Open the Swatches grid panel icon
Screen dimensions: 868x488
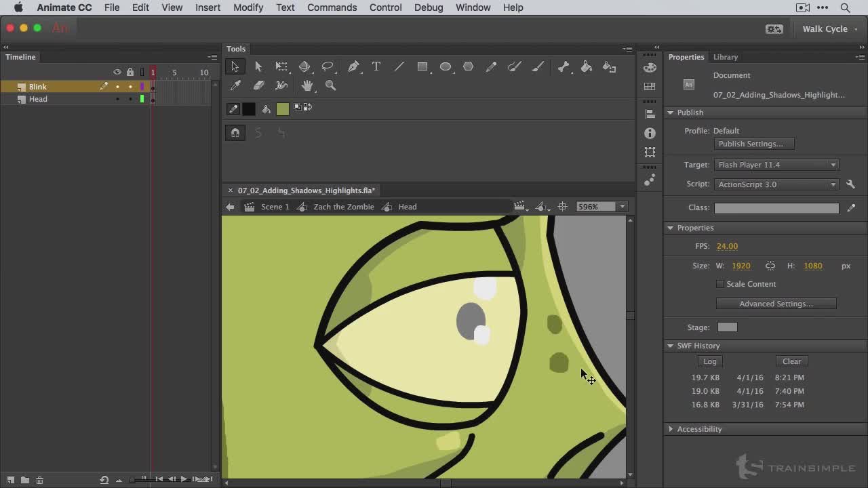[650, 87]
